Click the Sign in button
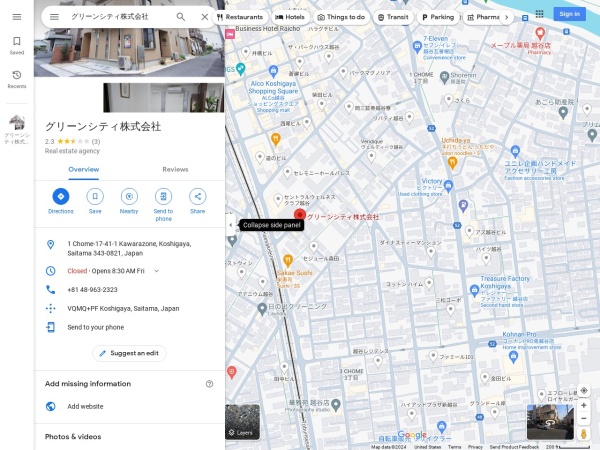The image size is (600, 450). pyautogui.click(x=569, y=14)
